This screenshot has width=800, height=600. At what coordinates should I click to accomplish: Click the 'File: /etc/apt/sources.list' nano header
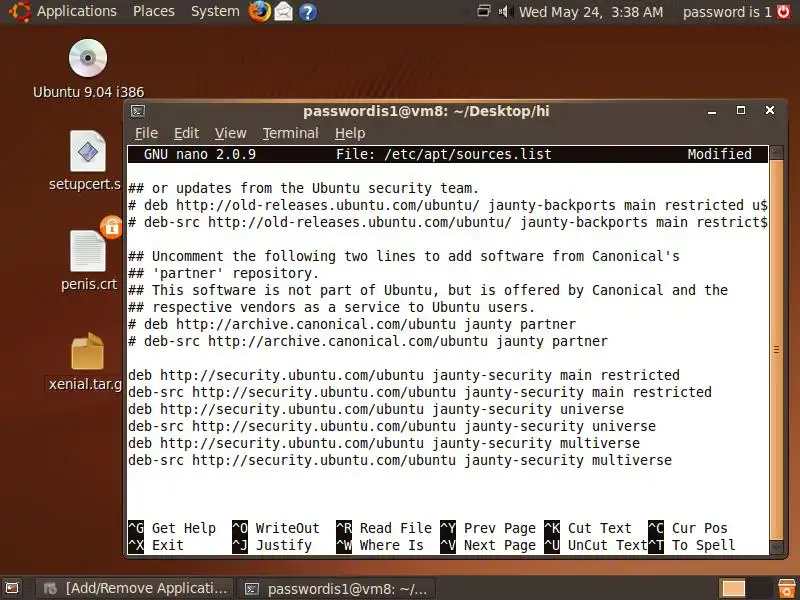443,155
